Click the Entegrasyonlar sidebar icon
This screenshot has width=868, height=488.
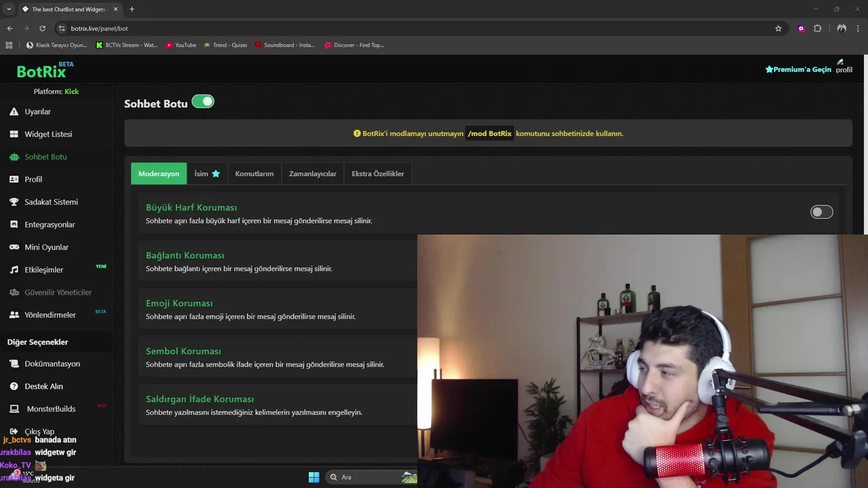pos(14,224)
